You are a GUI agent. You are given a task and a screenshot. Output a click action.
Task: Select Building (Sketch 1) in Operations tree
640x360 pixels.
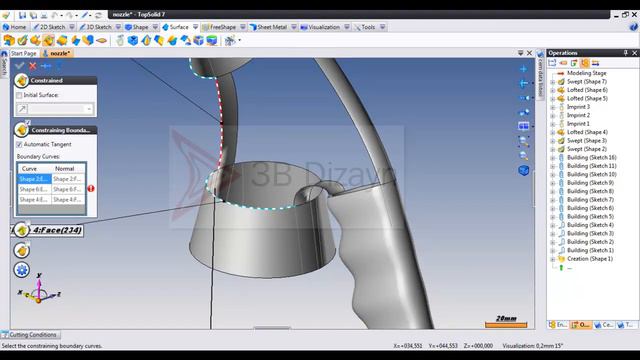(591, 251)
